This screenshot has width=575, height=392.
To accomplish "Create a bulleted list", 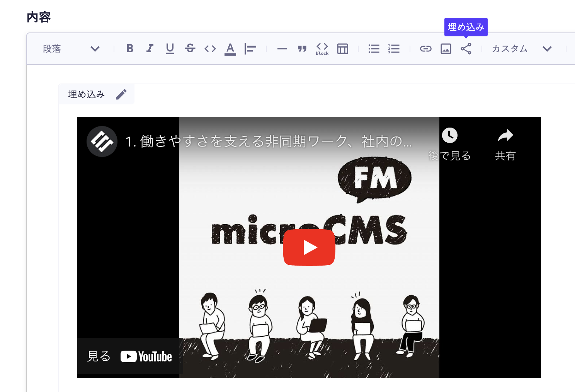I will pos(374,48).
